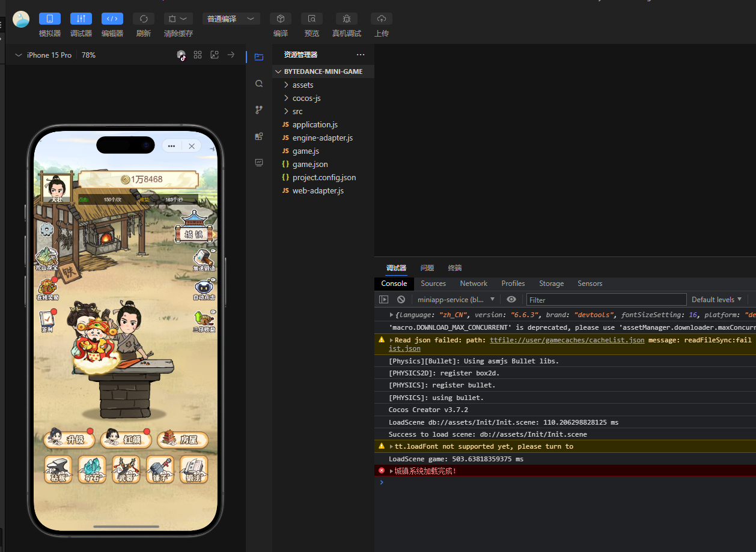Toggle the console sidebar icon

coord(384,299)
